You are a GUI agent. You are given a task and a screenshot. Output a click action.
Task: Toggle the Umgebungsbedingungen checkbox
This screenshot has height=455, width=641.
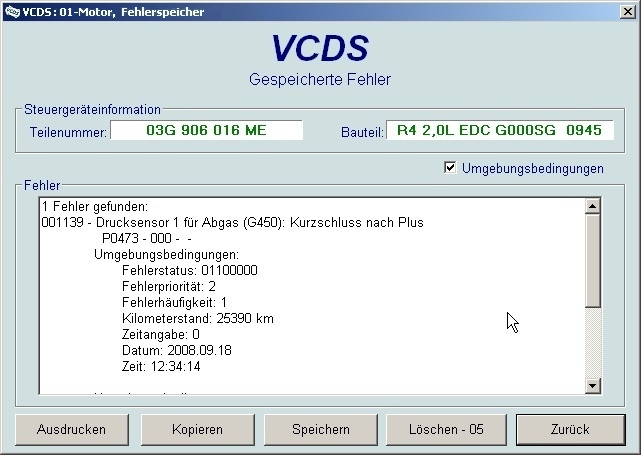(x=450, y=168)
